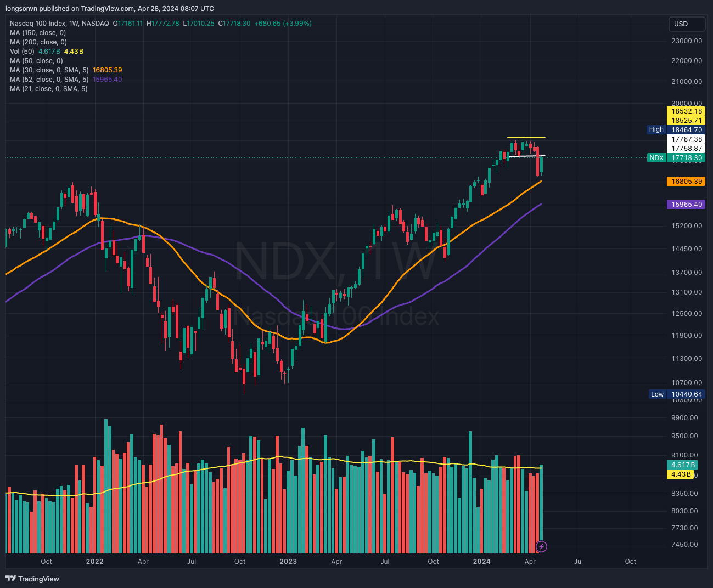Click the white 17758.87 price label
The width and height of the screenshot is (713, 588).
tap(686, 149)
